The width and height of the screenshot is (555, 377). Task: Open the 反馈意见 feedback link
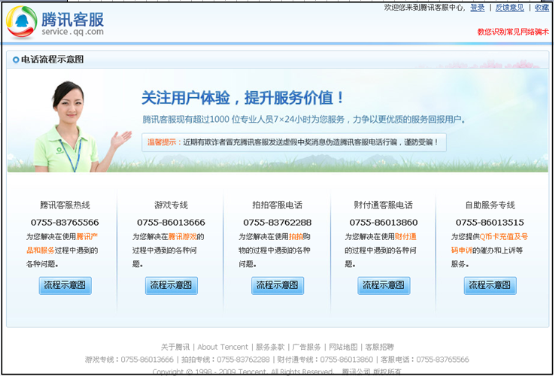(x=509, y=7)
